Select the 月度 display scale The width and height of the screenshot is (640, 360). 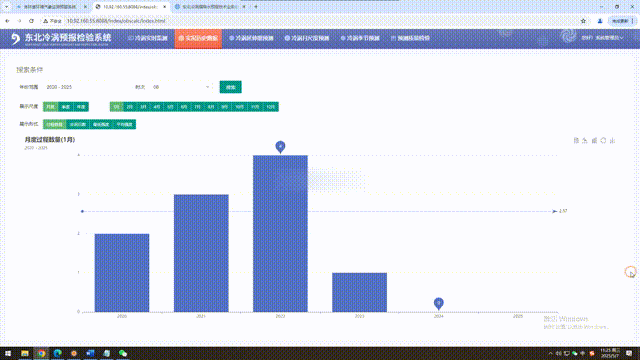pos(50,107)
